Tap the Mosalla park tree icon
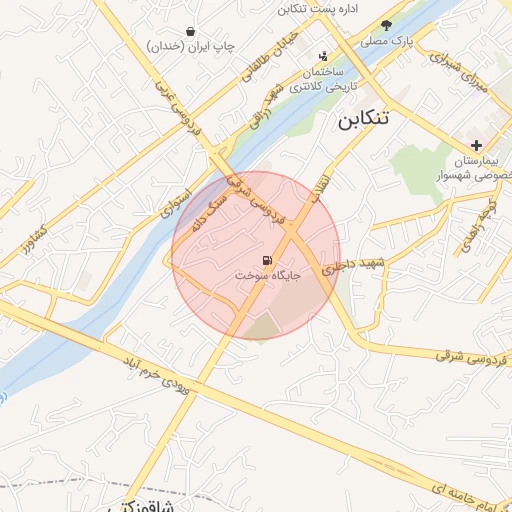Image resolution: width=512 pixels, height=512 pixels. click(386, 25)
